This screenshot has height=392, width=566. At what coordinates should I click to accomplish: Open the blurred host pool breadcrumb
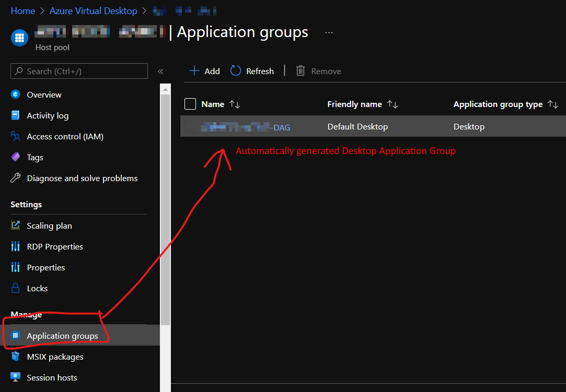184,11
